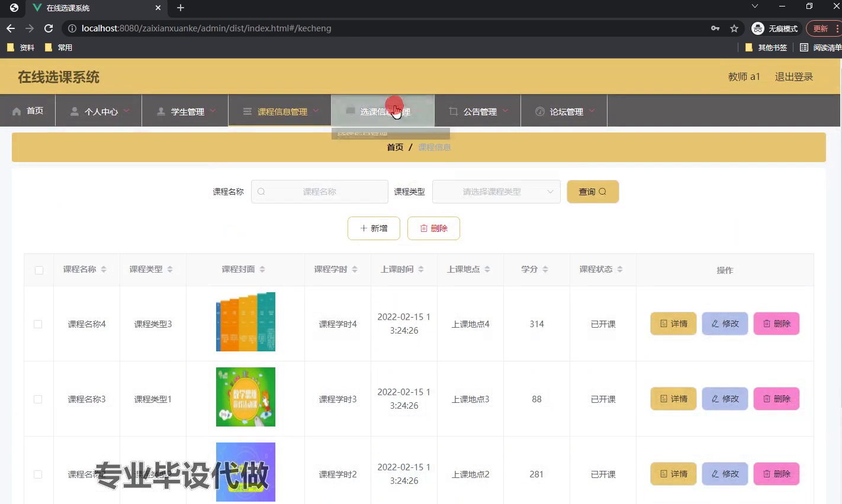View 详情 for 课程名称4
This screenshot has width=842, height=504.
(674, 324)
